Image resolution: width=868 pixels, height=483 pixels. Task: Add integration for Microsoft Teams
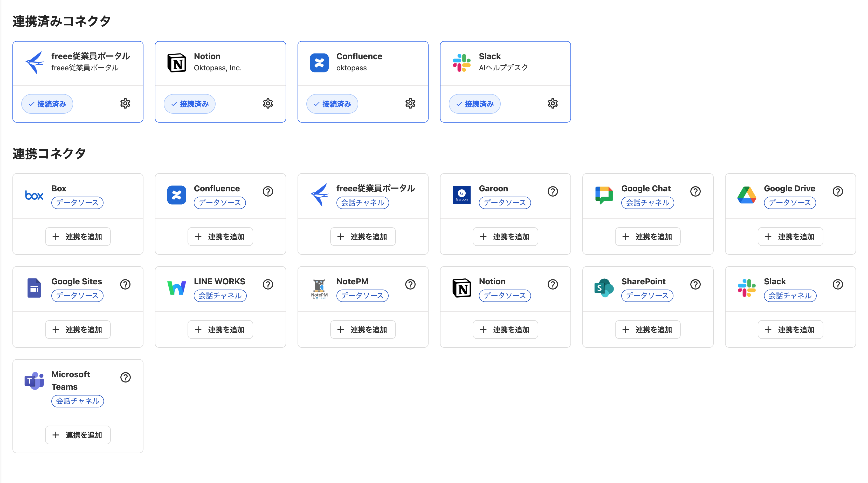78,435
